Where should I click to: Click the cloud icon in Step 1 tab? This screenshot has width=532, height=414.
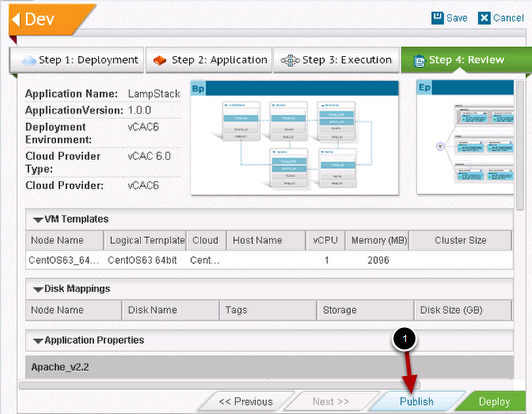tap(29, 60)
